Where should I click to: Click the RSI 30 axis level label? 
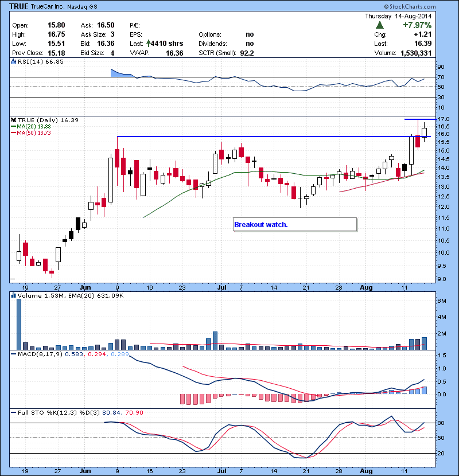click(441, 97)
